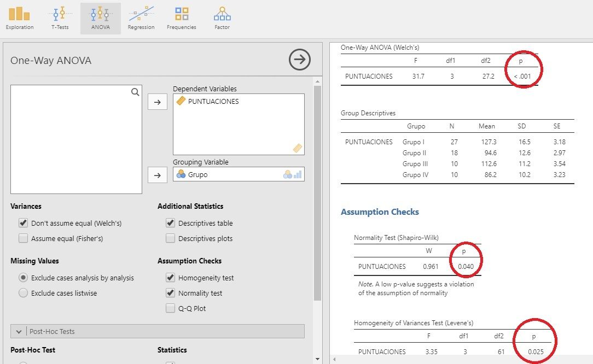Open the Regression analysis menu

pyautogui.click(x=141, y=18)
